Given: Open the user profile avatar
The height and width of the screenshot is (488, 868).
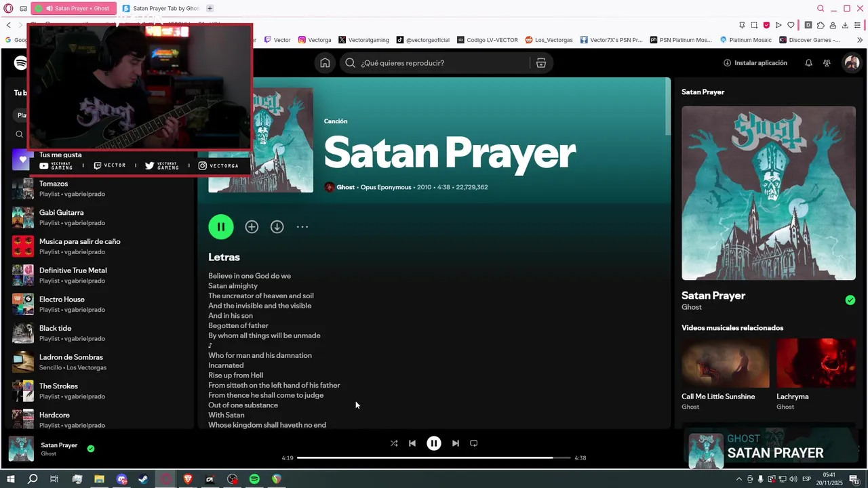Looking at the screenshot, I should (852, 63).
